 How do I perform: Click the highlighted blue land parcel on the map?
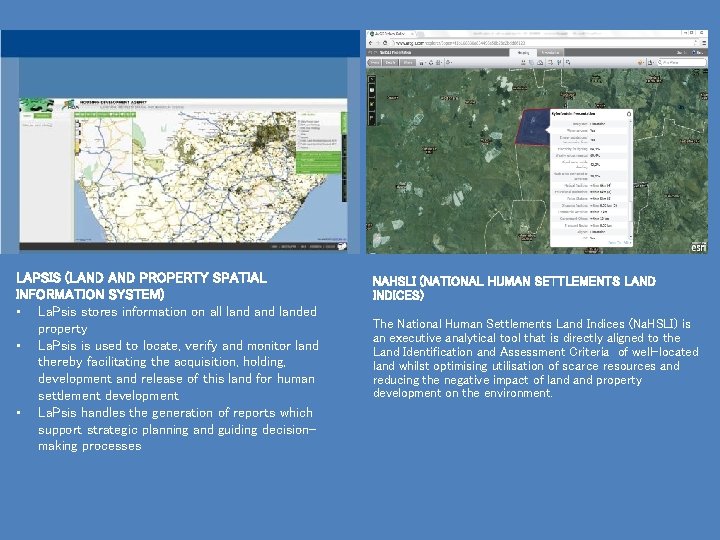coord(532,127)
